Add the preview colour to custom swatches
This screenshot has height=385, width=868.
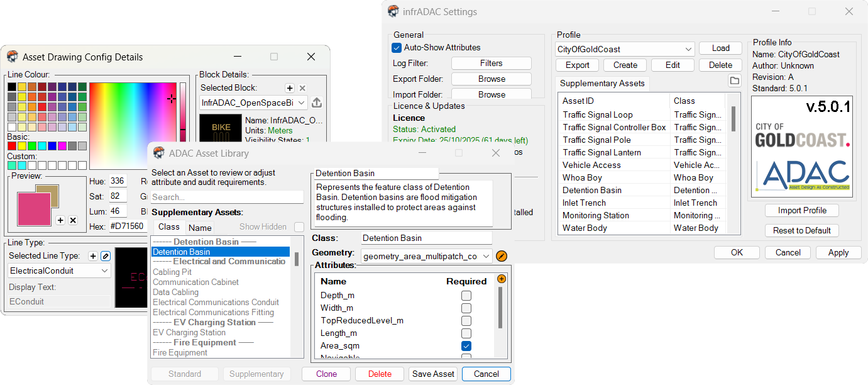(x=60, y=220)
